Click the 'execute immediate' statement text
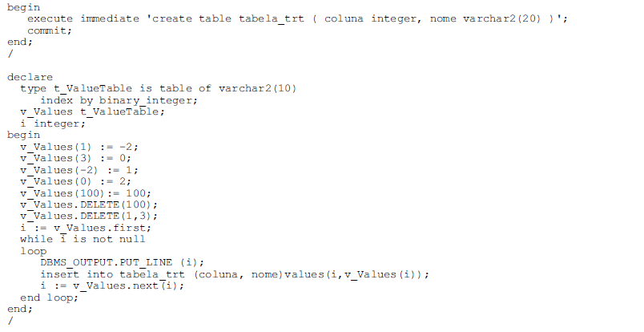This screenshot has height=332, width=644. click(x=298, y=19)
